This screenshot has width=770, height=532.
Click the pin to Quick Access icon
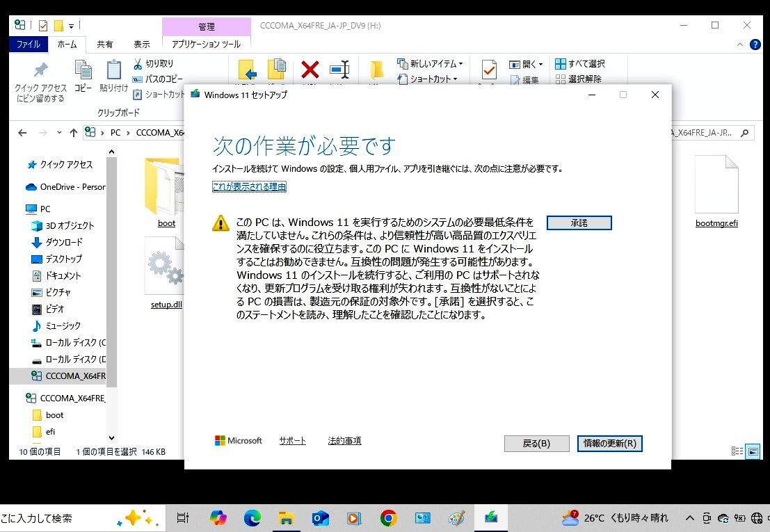pos(41,70)
